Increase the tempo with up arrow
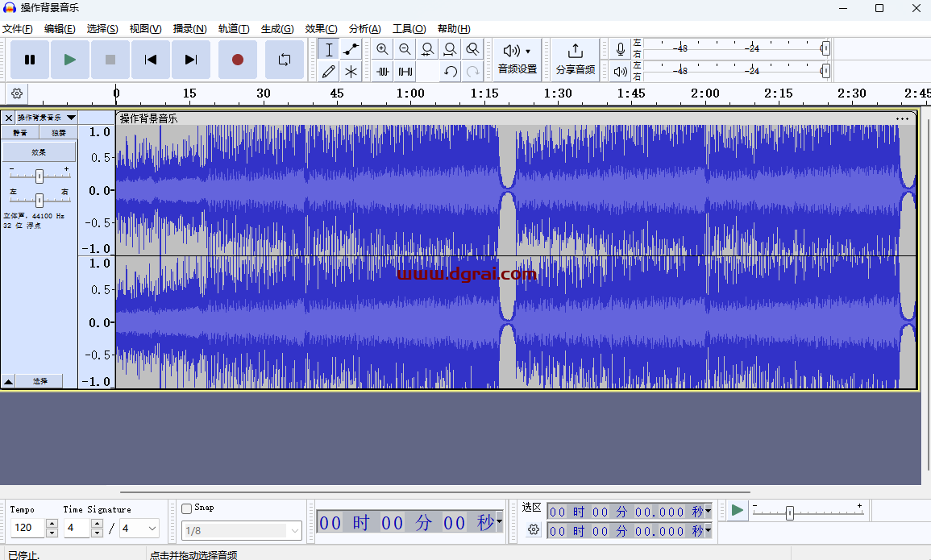The image size is (931, 560). coord(52,523)
